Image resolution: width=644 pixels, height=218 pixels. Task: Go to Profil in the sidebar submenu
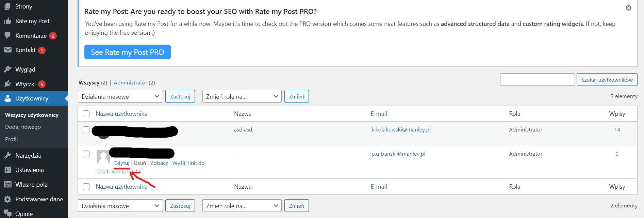coord(11,139)
